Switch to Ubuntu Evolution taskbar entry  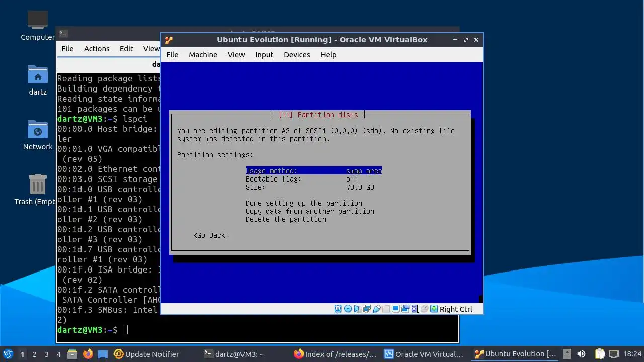(x=516, y=354)
